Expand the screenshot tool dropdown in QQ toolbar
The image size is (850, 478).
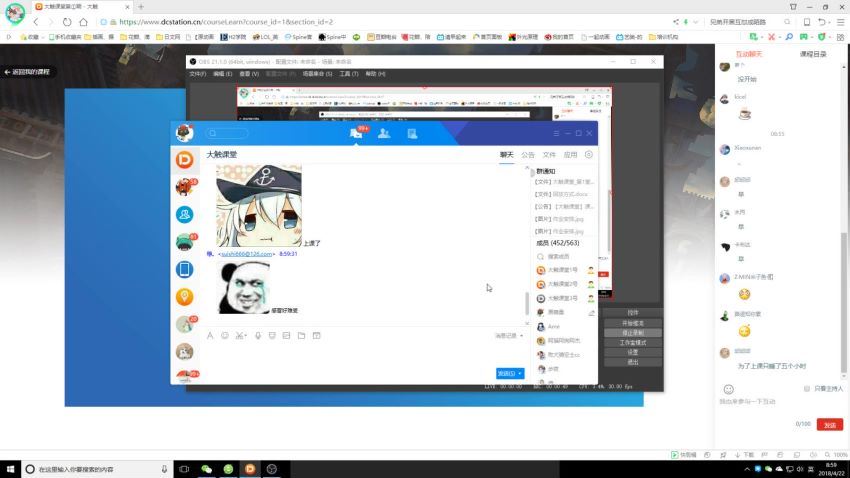[x=246, y=336]
